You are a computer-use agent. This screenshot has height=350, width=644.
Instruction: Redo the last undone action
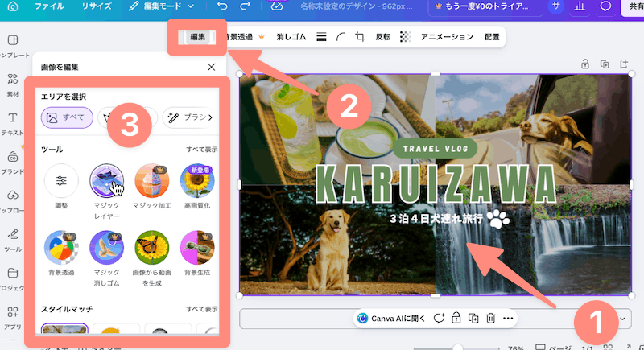tap(246, 6)
